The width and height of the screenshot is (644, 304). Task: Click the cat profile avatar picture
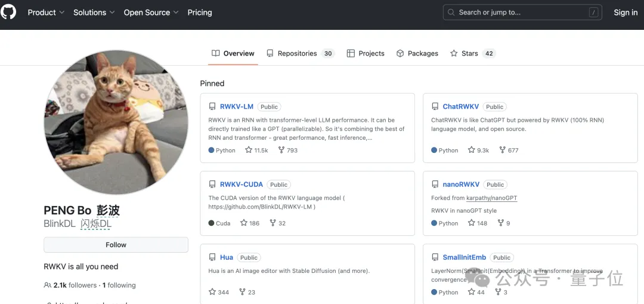pyautogui.click(x=116, y=122)
